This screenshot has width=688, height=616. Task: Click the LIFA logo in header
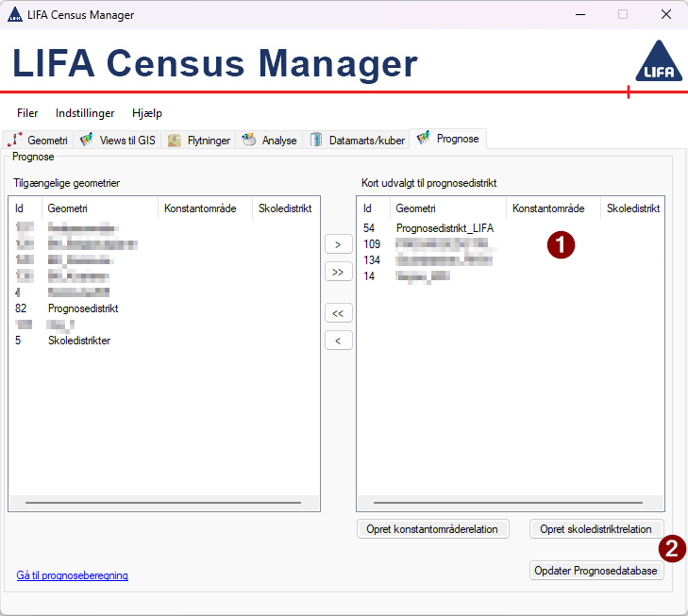click(x=657, y=63)
